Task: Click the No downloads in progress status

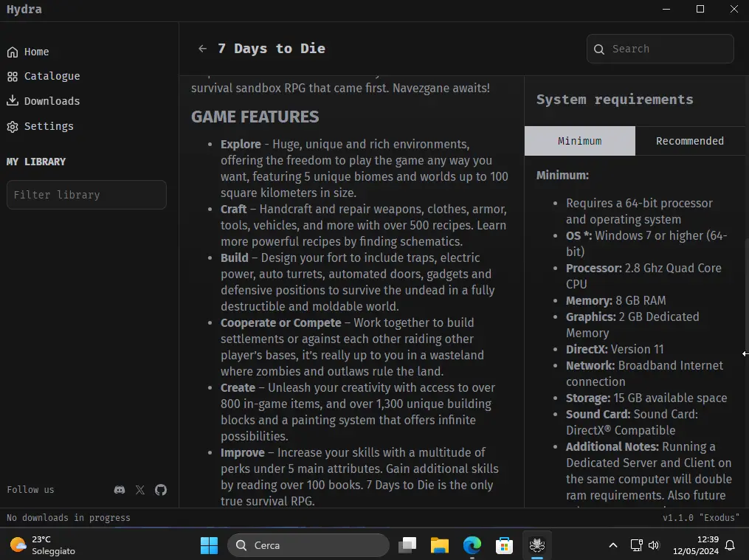Action: (x=69, y=518)
